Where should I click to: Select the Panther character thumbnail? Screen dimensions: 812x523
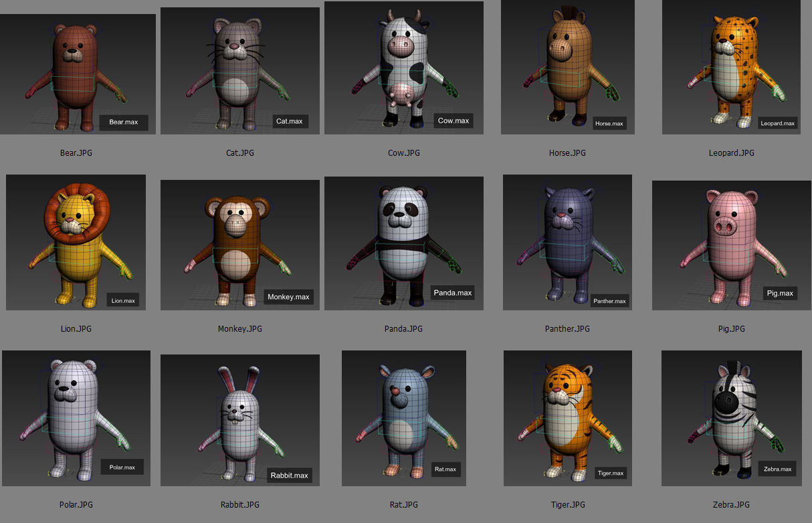567,243
